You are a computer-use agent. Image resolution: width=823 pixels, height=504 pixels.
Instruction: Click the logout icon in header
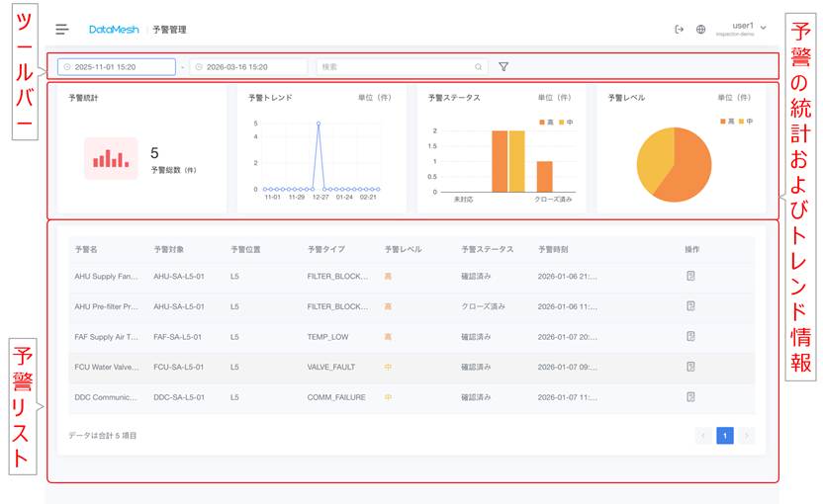(x=679, y=30)
